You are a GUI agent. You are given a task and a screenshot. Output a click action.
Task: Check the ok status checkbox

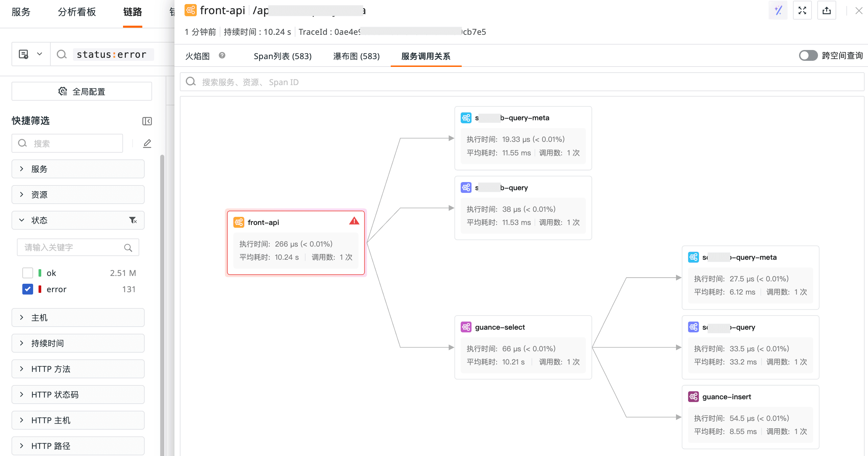(x=28, y=273)
